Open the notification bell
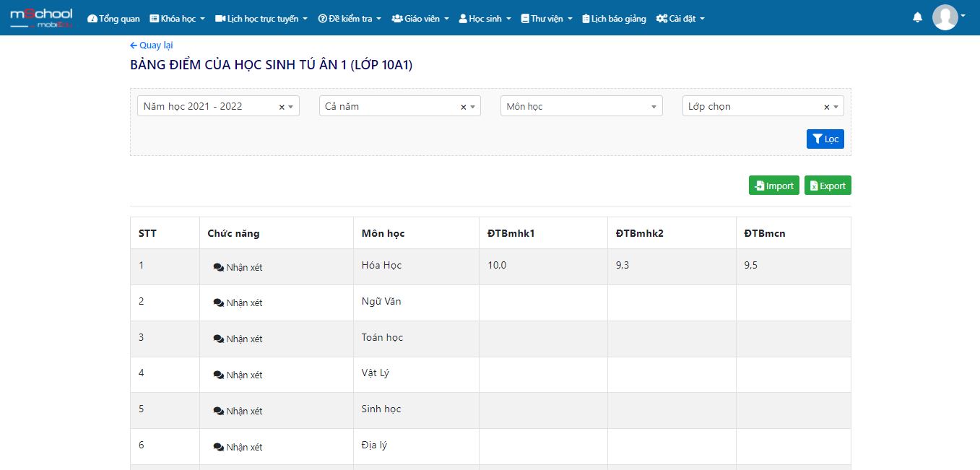Image resolution: width=980 pixels, height=470 pixels. (918, 17)
